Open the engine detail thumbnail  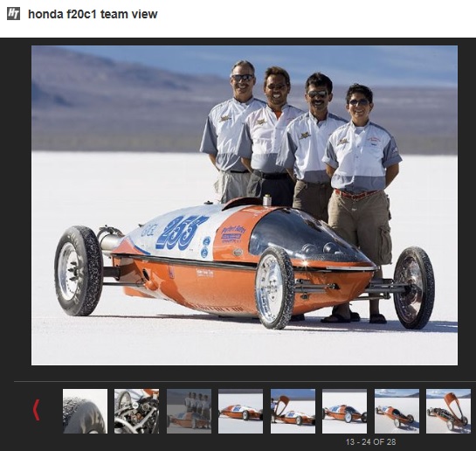136,411
